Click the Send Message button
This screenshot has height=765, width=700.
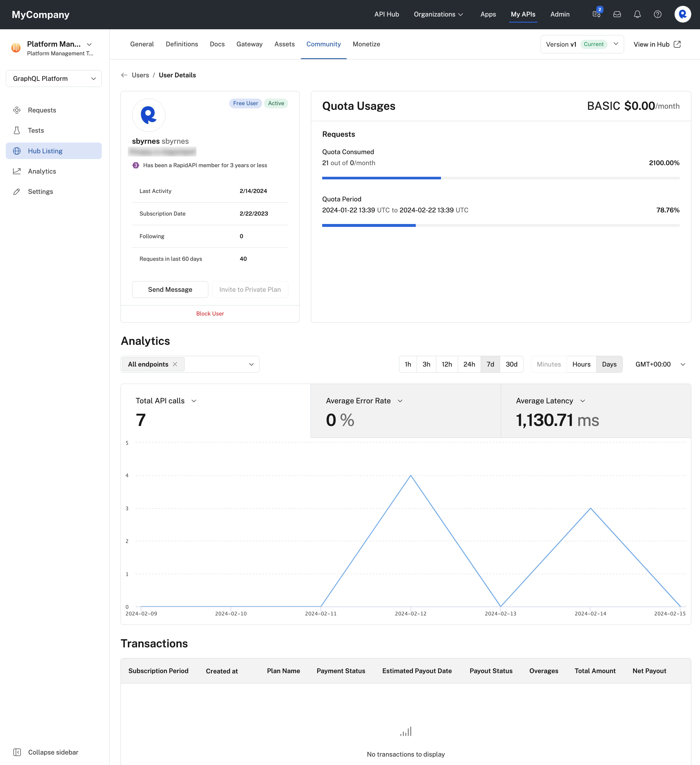tap(170, 289)
